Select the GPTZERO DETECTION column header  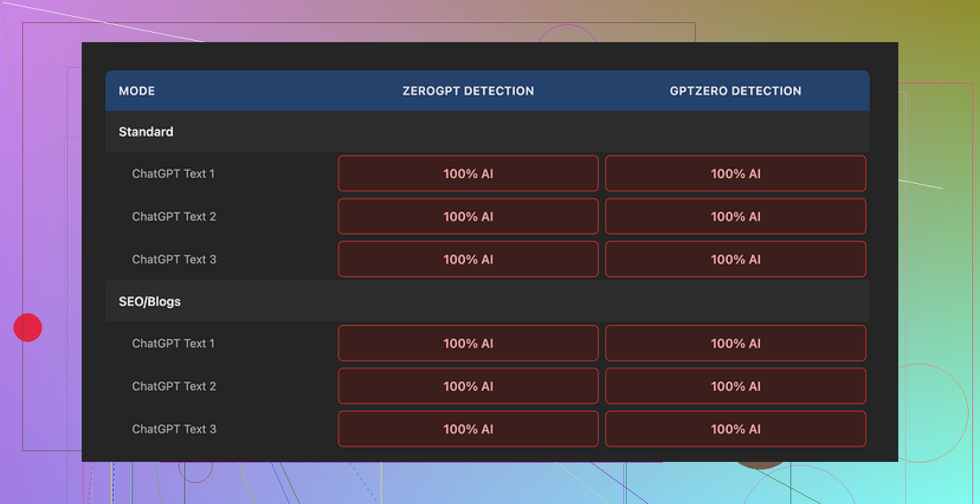coord(735,91)
